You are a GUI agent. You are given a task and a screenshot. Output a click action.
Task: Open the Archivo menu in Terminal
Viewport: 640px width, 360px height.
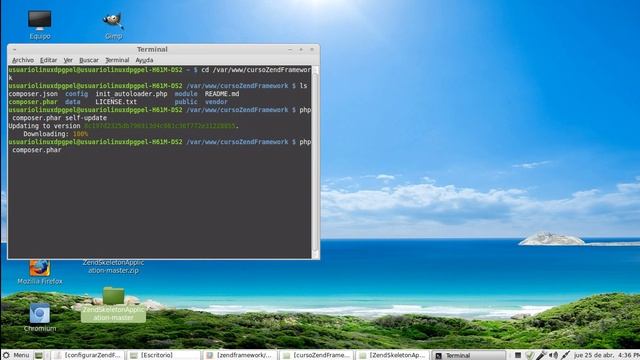coord(23,60)
